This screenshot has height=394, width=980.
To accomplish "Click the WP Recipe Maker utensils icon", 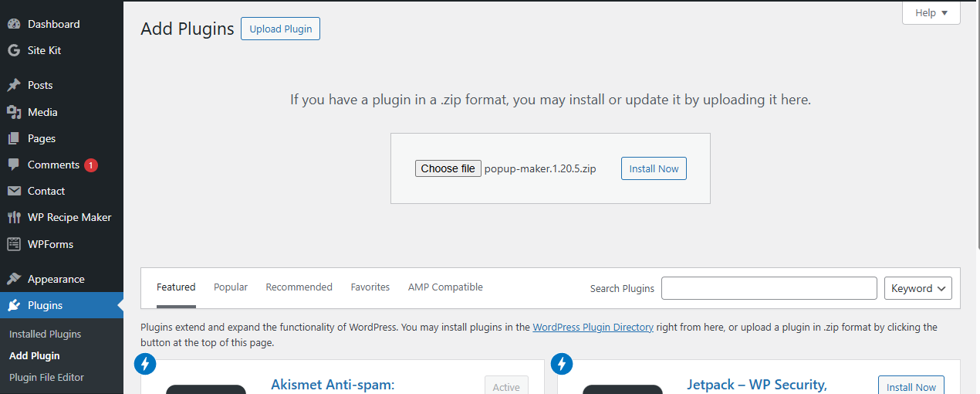I will tap(14, 217).
